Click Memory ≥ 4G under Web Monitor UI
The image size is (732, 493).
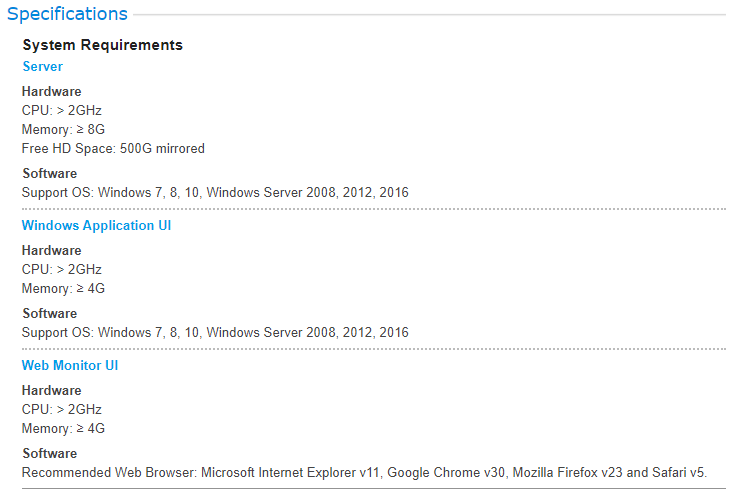(x=63, y=428)
